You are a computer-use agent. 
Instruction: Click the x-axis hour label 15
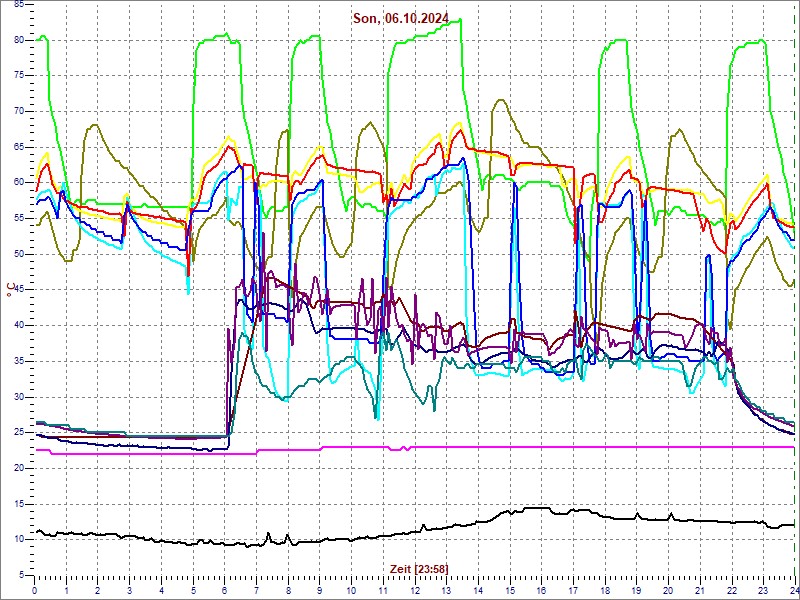pyautogui.click(x=510, y=589)
